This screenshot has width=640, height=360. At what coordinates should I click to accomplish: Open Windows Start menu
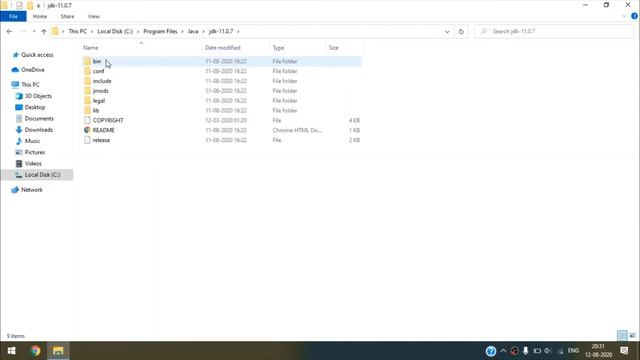click(x=11, y=351)
